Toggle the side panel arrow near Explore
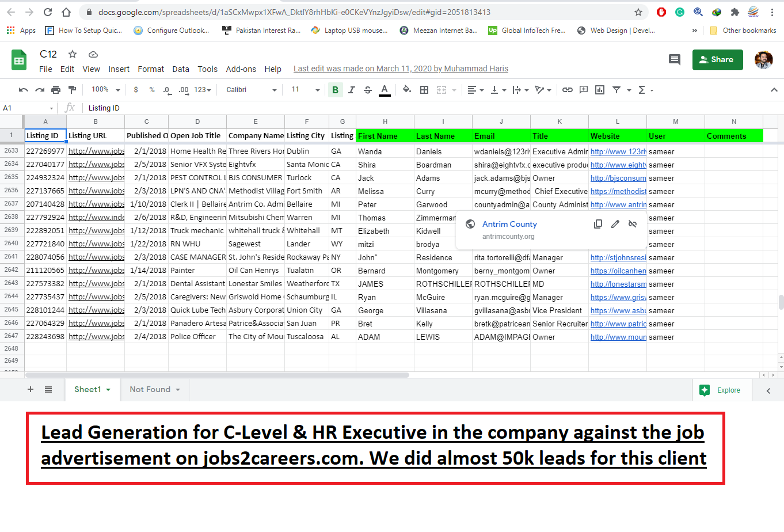Viewport: 784px width, 532px height. [x=768, y=390]
